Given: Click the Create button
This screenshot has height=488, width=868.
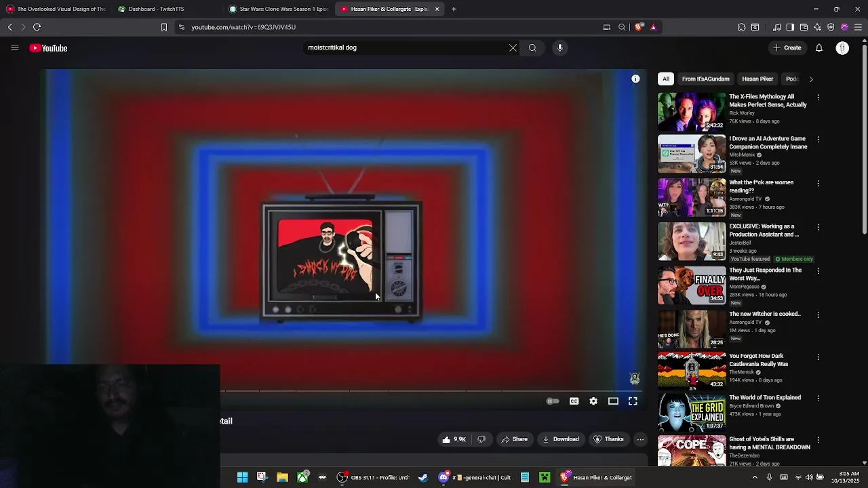Looking at the screenshot, I should click(x=787, y=48).
